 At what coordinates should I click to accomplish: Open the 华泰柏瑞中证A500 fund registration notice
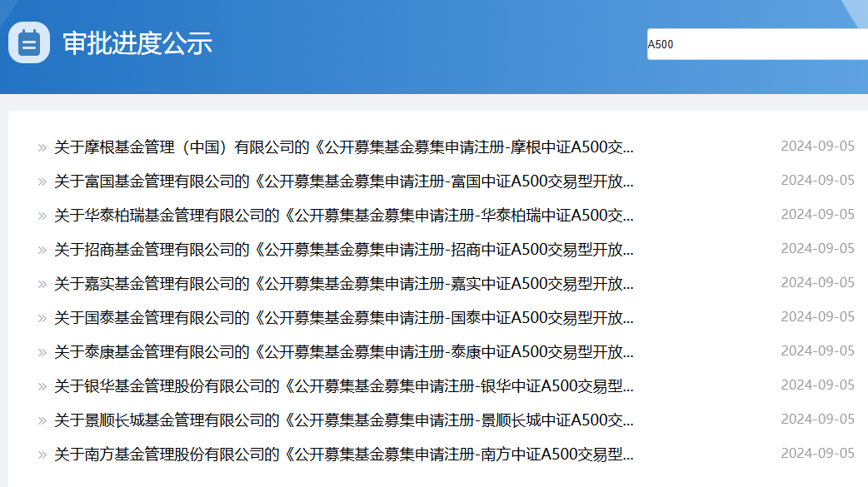344,216
